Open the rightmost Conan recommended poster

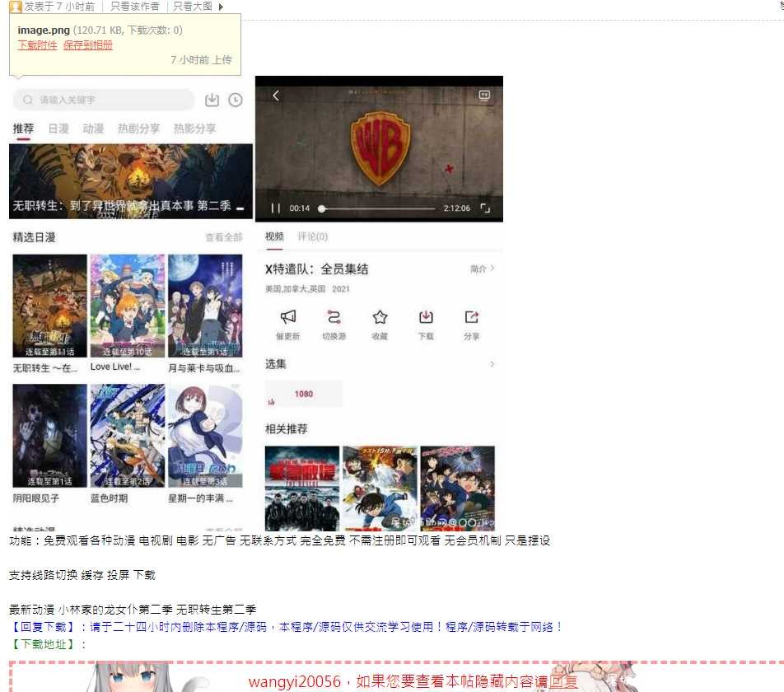(458, 488)
